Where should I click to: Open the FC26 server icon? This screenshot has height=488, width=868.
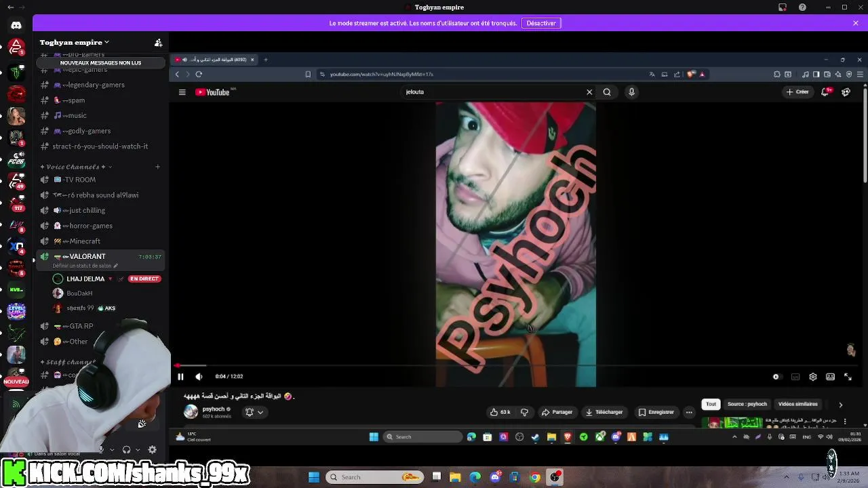pos(16,160)
